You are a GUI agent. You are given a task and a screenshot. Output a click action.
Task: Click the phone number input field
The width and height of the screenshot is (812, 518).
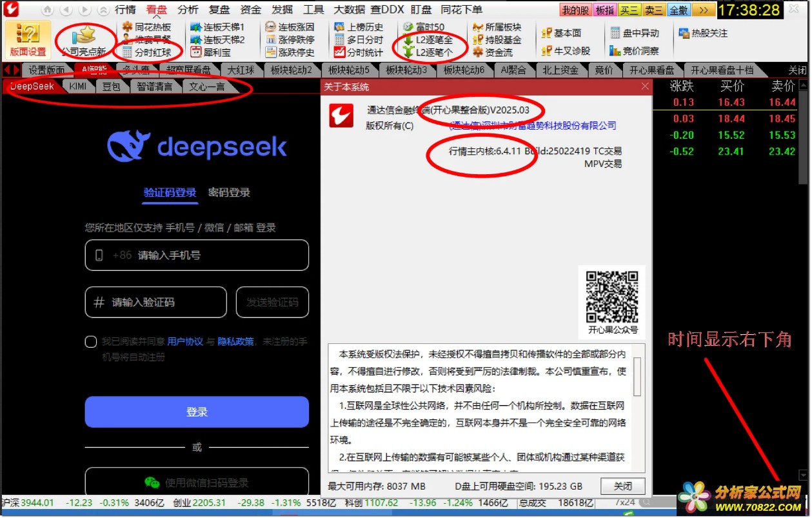coord(197,255)
